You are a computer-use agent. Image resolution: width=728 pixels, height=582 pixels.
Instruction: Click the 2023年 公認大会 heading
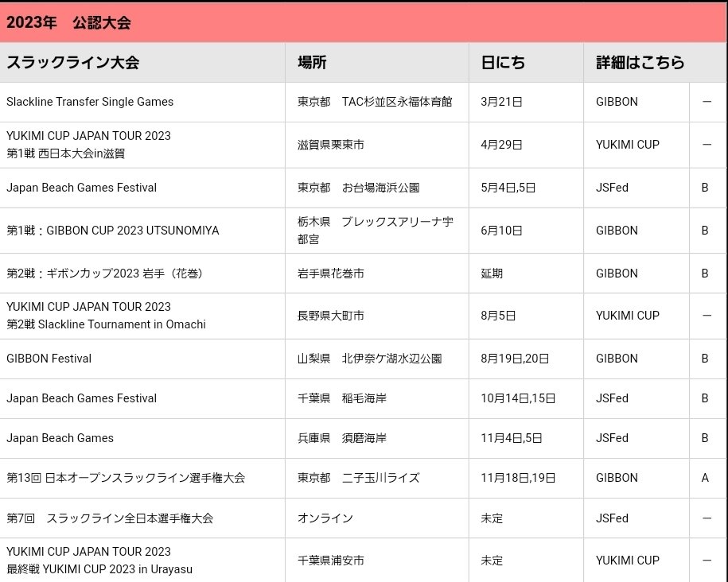point(68,22)
